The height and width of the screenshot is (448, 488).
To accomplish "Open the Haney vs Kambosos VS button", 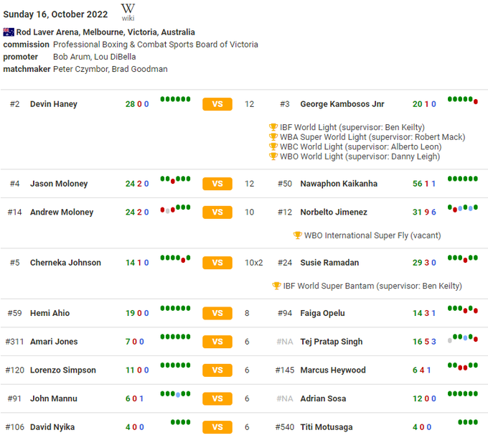I will (x=217, y=104).
